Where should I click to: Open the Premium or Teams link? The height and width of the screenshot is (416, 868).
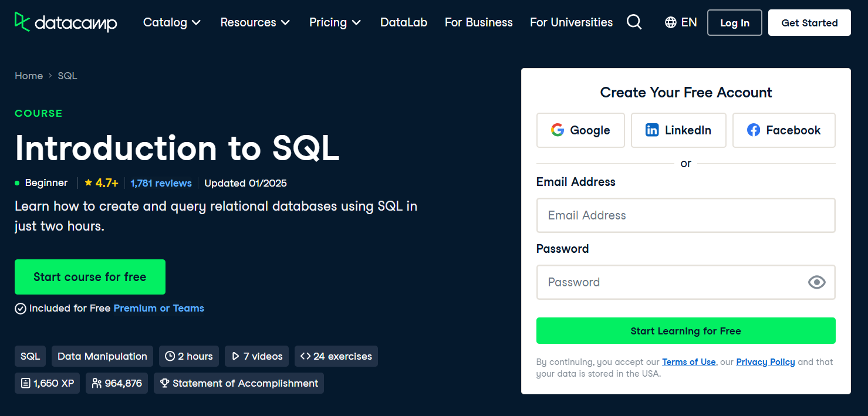pyautogui.click(x=159, y=308)
